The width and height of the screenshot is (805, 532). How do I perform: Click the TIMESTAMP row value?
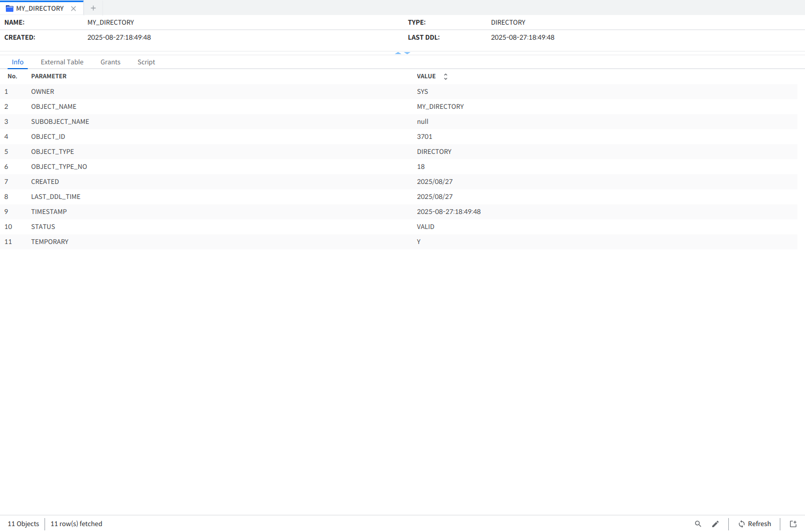(x=448, y=212)
